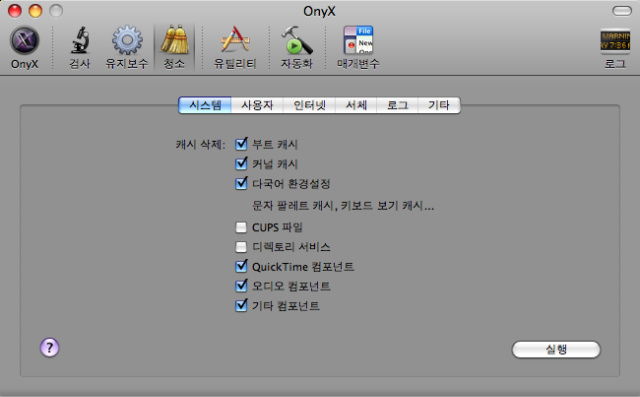The width and height of the screenshot is (640, 397).
Task: Open the 자동화 hammer icon
Action: tap(297, 47)
